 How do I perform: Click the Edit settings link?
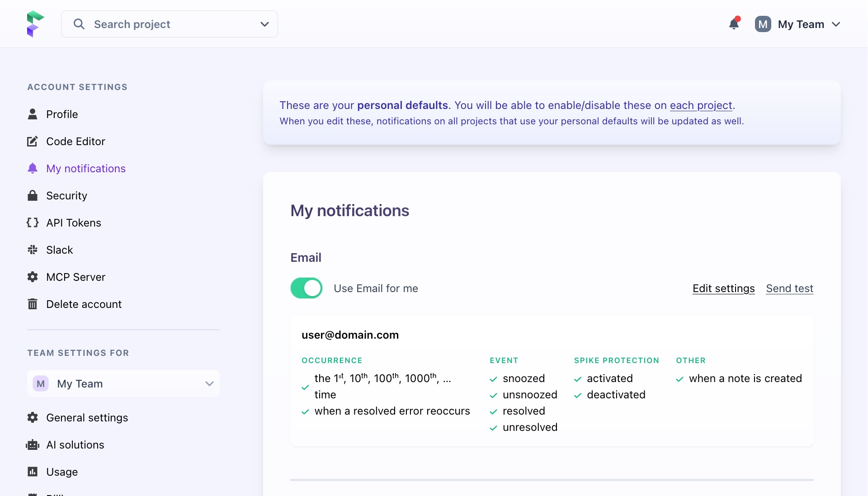coord(723,288)
